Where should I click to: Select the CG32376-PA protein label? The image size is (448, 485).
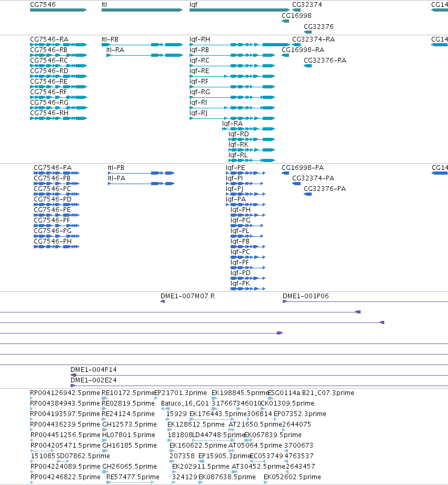pos(325,189)
